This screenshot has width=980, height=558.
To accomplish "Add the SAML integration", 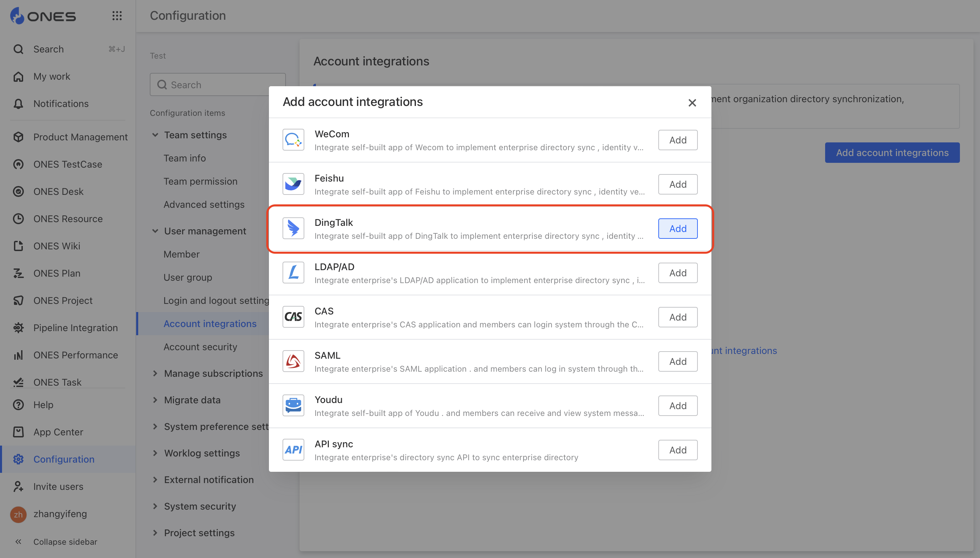I will [678, 361].
